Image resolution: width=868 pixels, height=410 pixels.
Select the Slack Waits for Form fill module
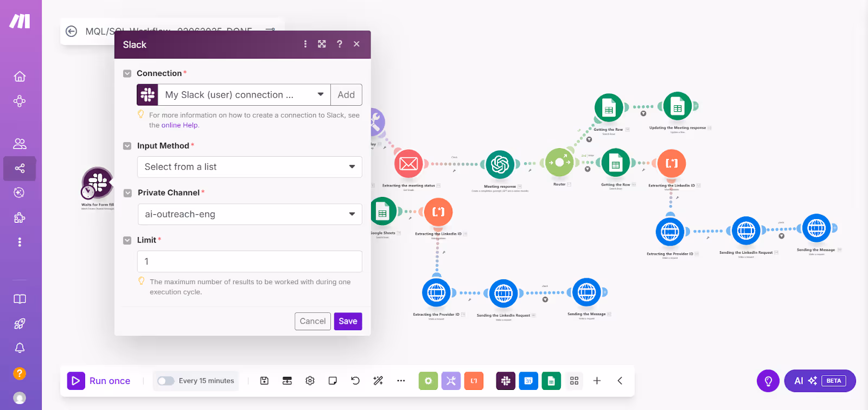(x=98, y=183)
